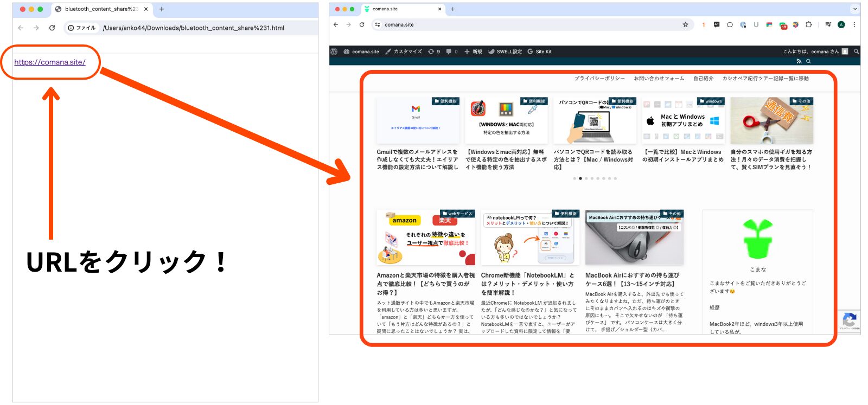The width and height of the screenshot is (868, 405).
Task: Open SWELL設定 in the admin bar
Action: (x=505, y=52)
